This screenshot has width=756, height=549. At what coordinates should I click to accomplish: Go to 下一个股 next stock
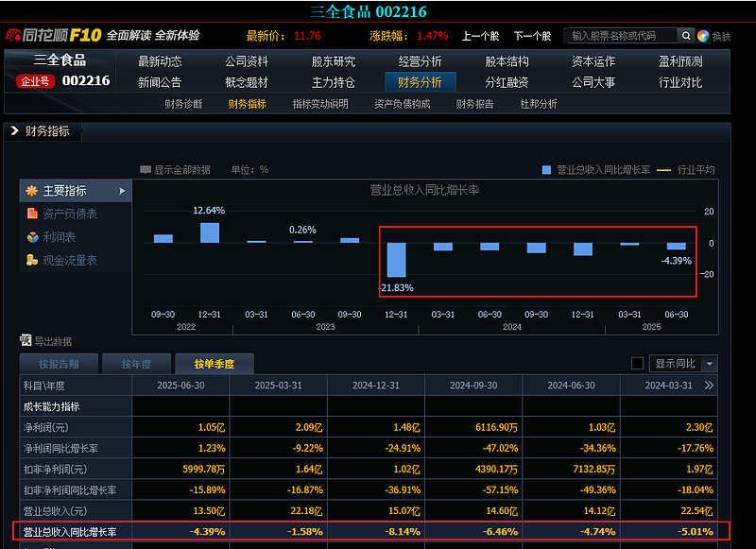pyautogui.click(x=532, y=36)
